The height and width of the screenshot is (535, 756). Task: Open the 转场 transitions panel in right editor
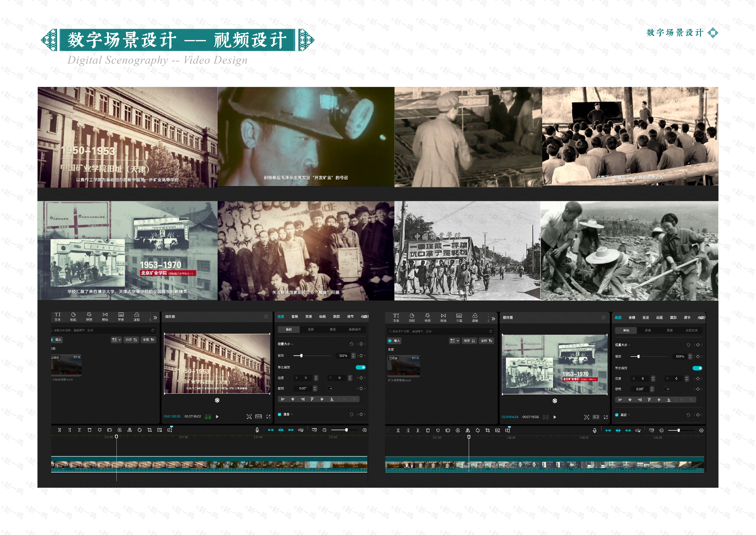pos(443,318)
